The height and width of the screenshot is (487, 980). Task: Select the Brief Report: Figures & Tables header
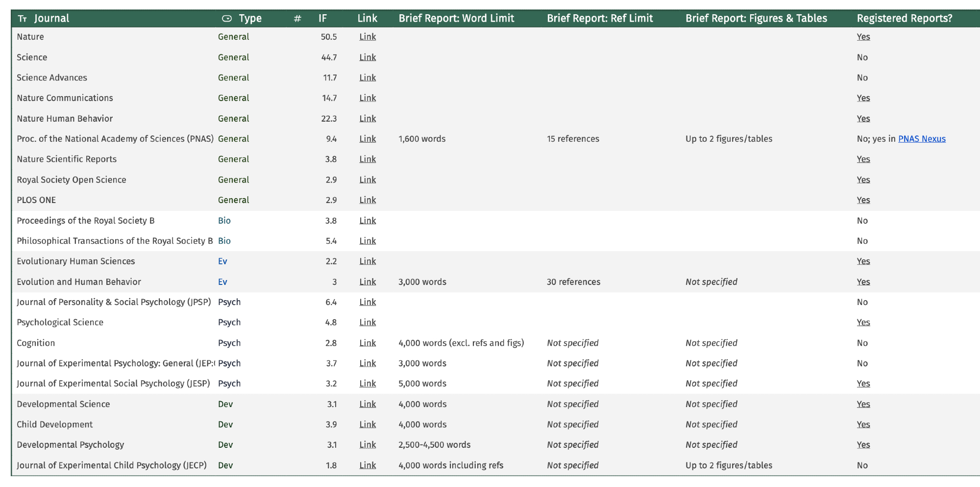(x=756, y=19)
